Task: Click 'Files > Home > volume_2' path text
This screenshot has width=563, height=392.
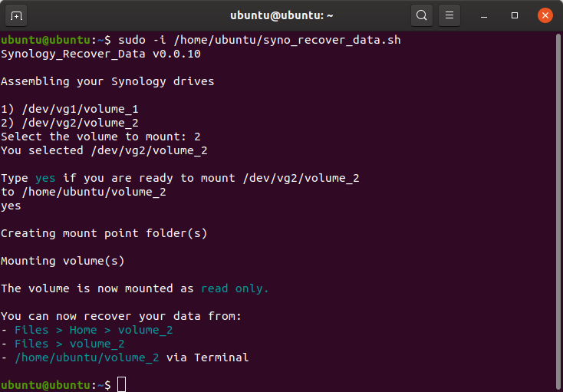Action: pos(94,330)
